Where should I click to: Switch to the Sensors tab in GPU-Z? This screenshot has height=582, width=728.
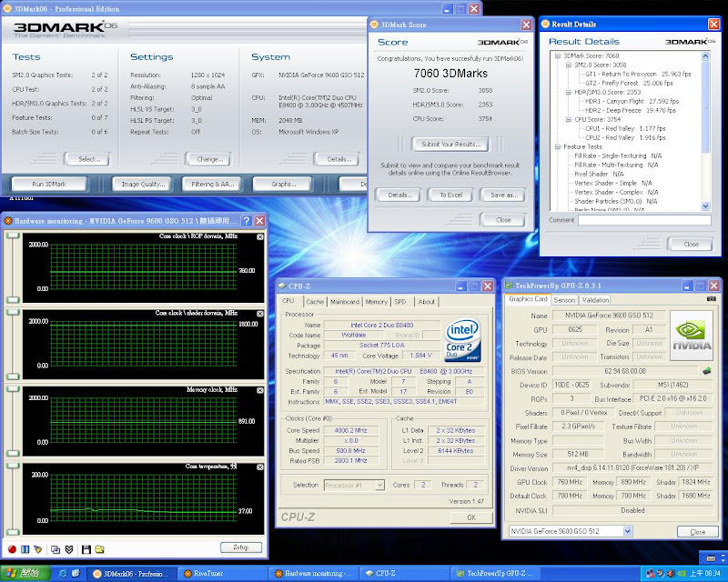point(564,300)
